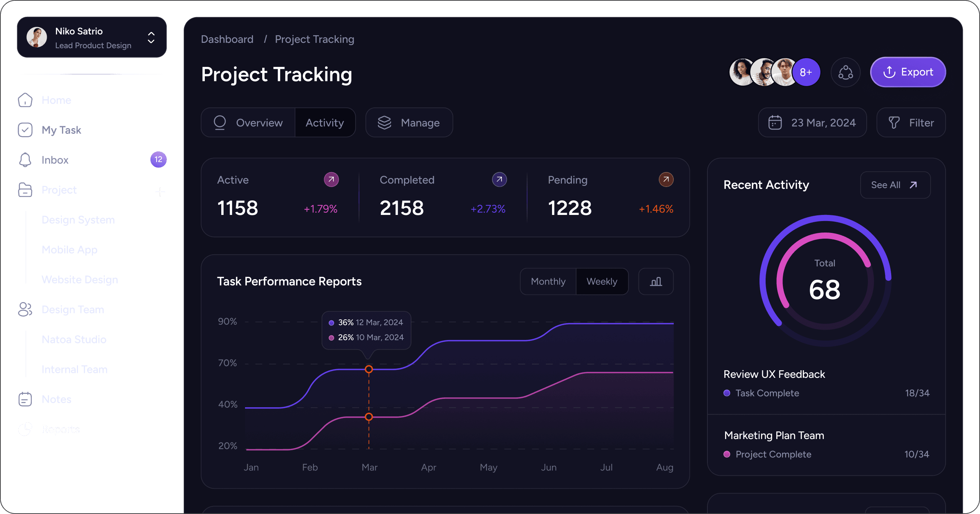Click the Notes icon in sidebar
The image size is (980, 514).
[x=25, y=399]
